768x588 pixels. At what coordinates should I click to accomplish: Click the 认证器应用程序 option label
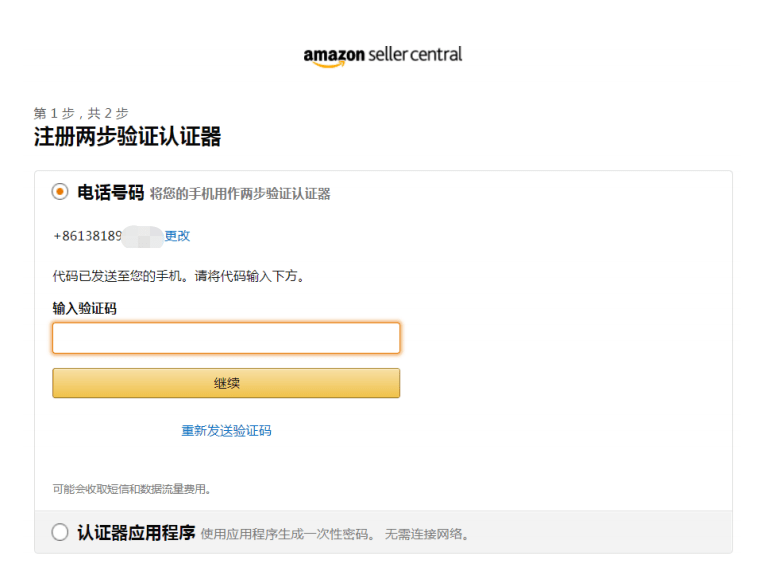coord(136,533)
